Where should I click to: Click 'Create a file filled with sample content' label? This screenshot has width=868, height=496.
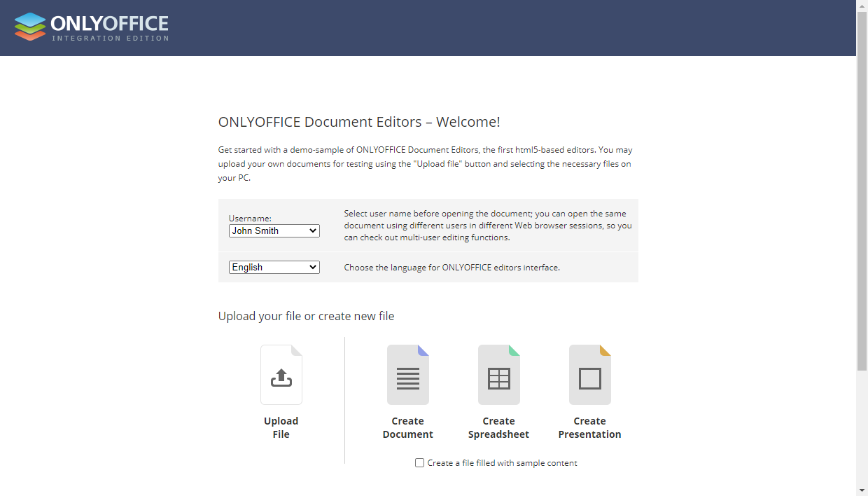pyautogui.click(x=503, y=463)
